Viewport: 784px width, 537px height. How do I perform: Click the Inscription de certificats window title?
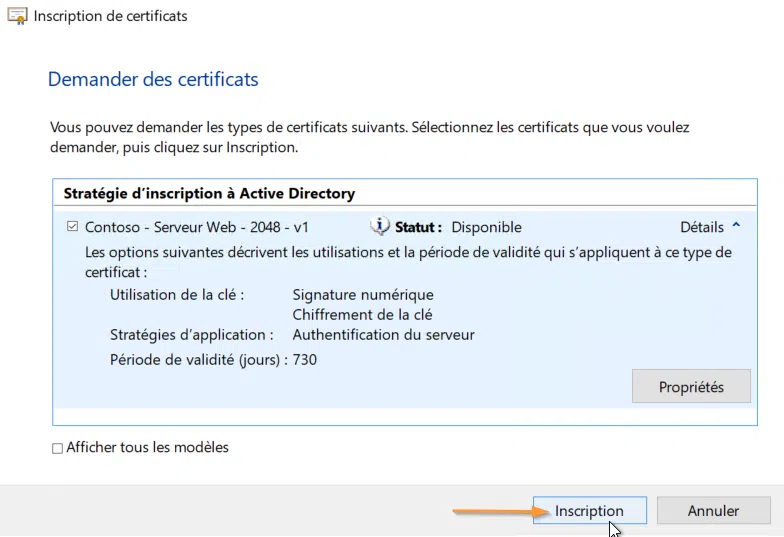[x=110, y=16]
